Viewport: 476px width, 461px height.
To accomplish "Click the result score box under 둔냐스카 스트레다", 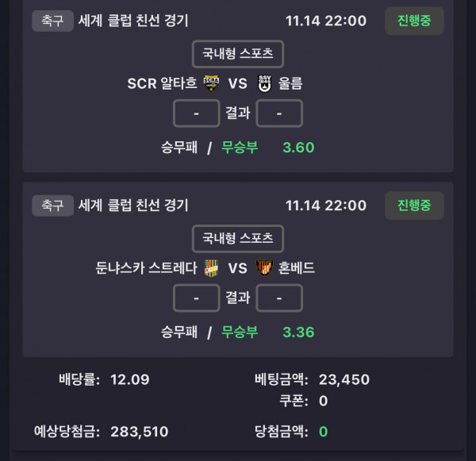I will click(197, 298).
